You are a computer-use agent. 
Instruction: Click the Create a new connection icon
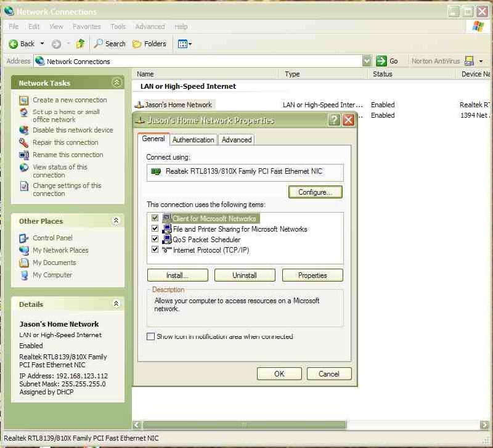[x=24, y=100]
